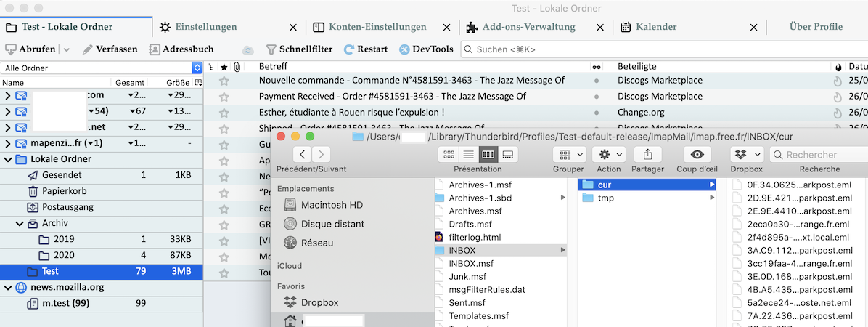This screenshot has width=868, height=327.
Task: Click the Abrufen get messages button
Action: pyautogui.click(x=30, y=49)
